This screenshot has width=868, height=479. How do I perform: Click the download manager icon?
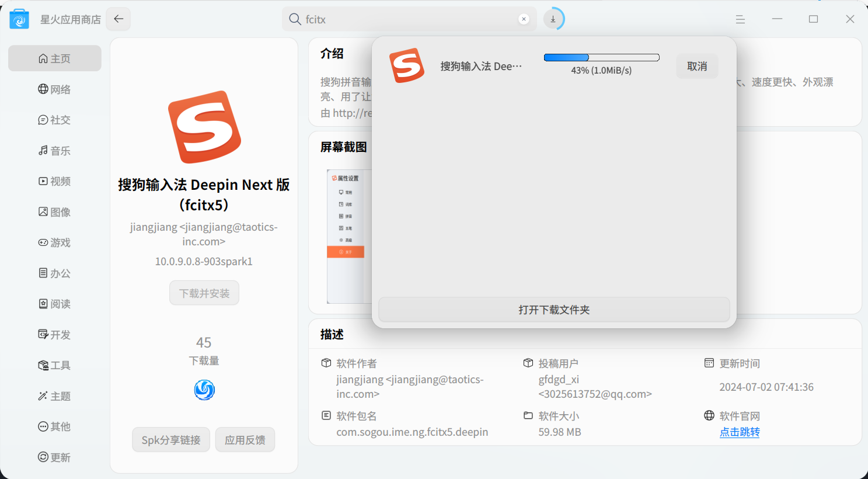point(553,19)
